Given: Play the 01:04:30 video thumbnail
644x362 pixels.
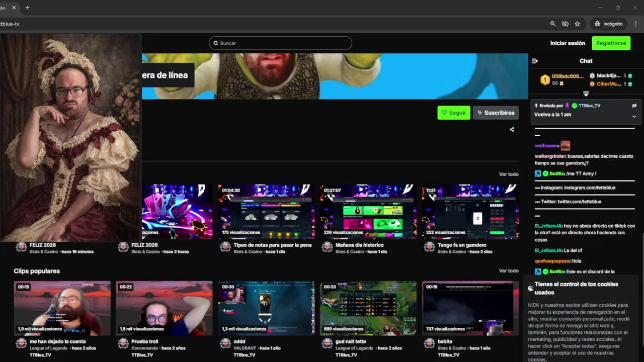Looking at the screenshot, I should [x=266, y=211].
